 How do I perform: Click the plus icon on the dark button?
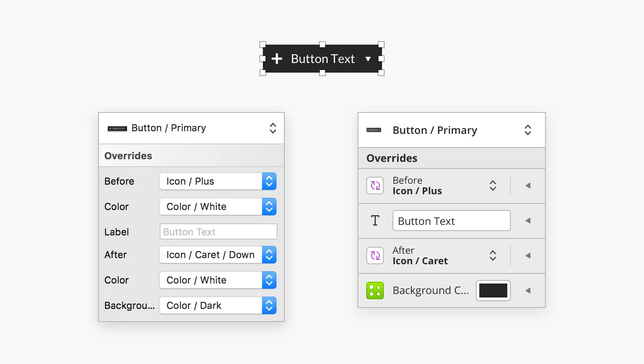(276, 59)
